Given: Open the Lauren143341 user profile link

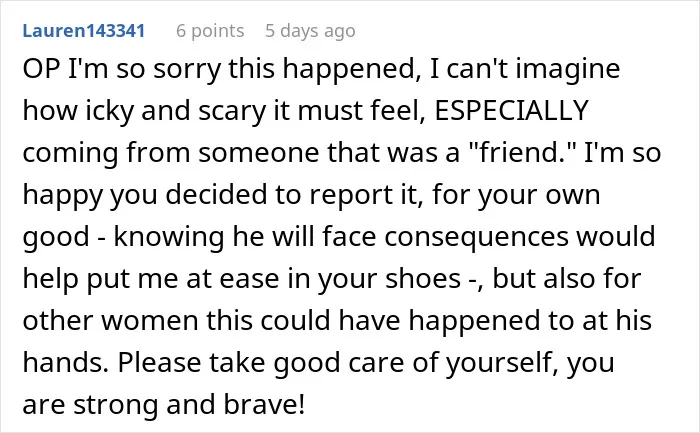Looking at the screenshot, I should [83, 31].
